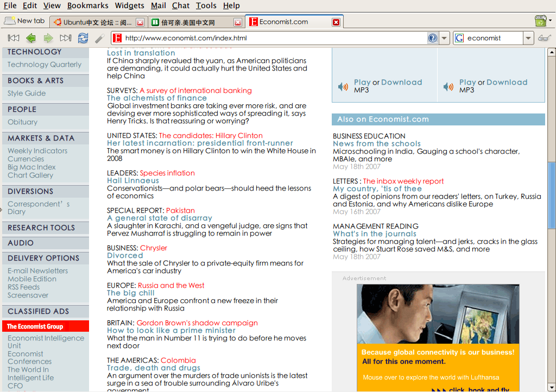This screenshot has height=392, width=556.
Task: Open the Big Mac Index sidebar link
Action: (31, 167)
